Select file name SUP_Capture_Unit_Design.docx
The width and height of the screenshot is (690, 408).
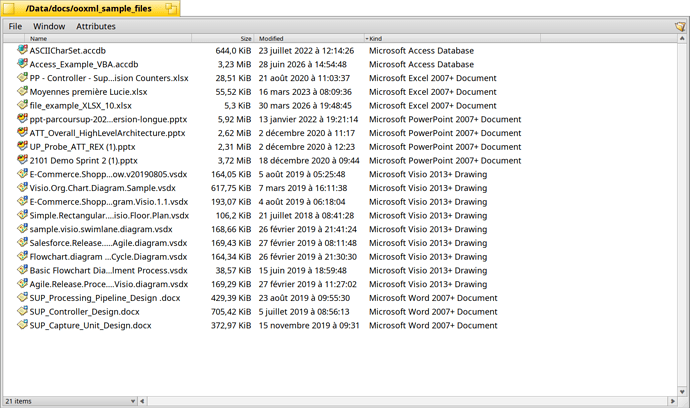90,325
